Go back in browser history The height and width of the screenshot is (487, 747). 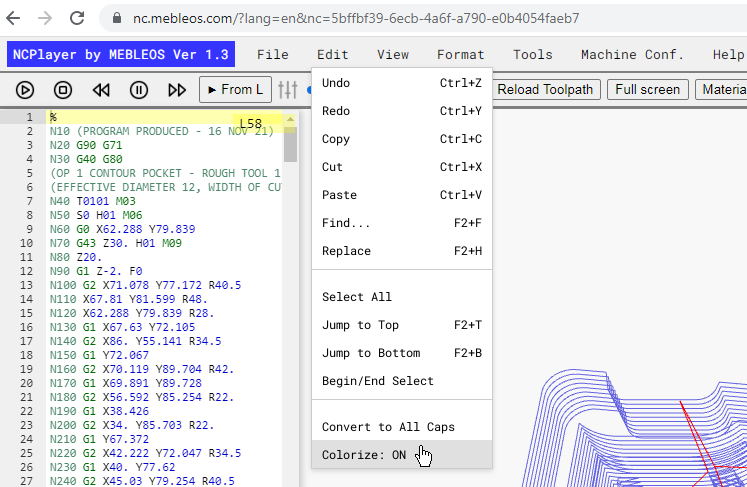13,18
